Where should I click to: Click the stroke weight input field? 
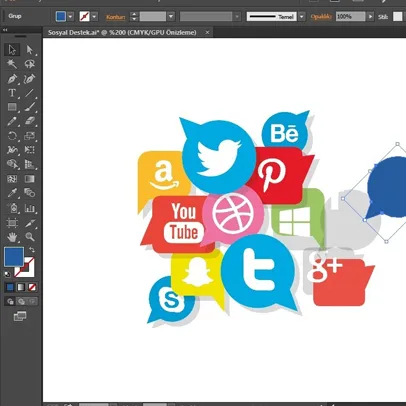pyautogui.click(x=153, y=16)
